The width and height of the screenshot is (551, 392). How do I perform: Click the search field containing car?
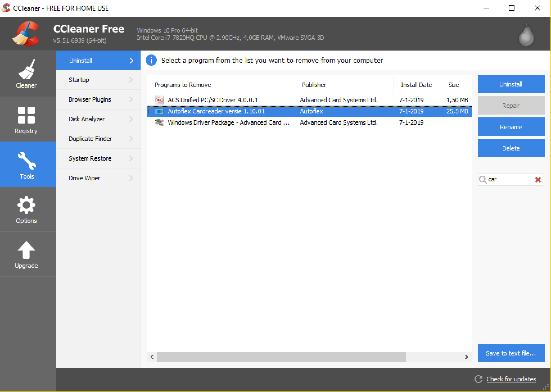tap(509, 179)
